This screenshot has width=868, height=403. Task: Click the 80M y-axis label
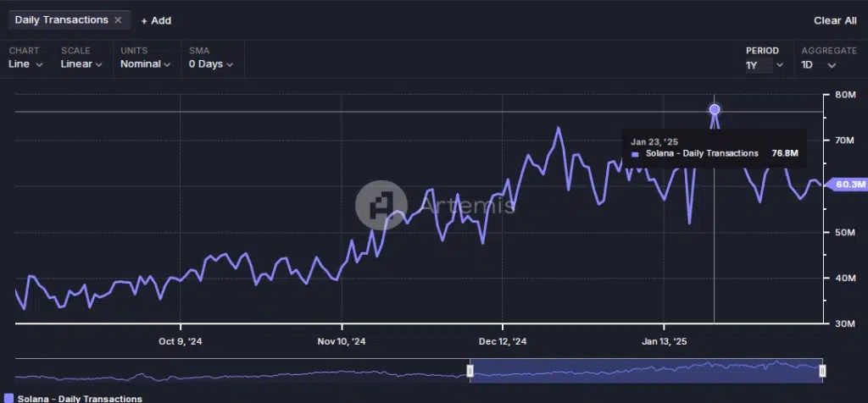(x=845, y=95)
